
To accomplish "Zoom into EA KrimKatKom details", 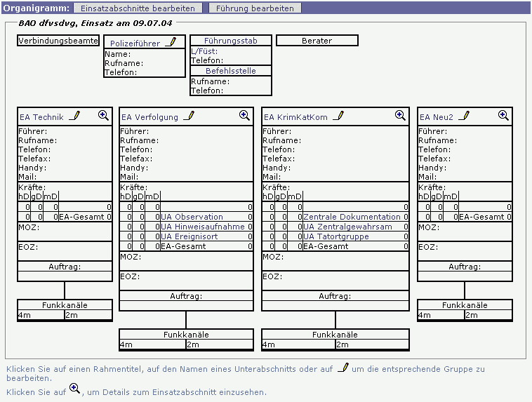I will (x=400, y=116).
